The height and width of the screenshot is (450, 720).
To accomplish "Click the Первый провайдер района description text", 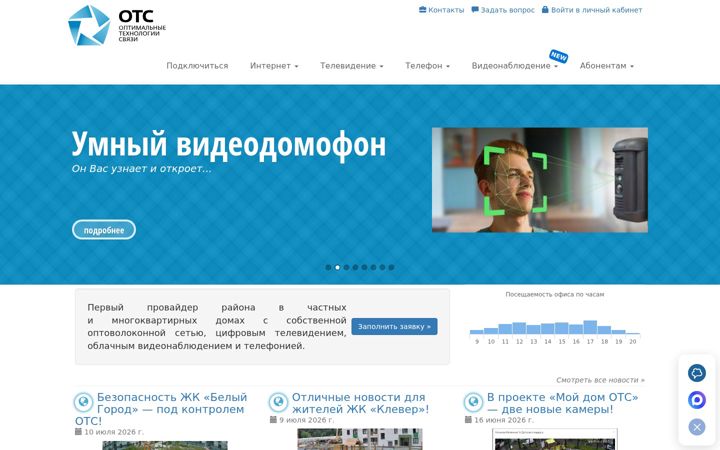I will coord(217,326).
